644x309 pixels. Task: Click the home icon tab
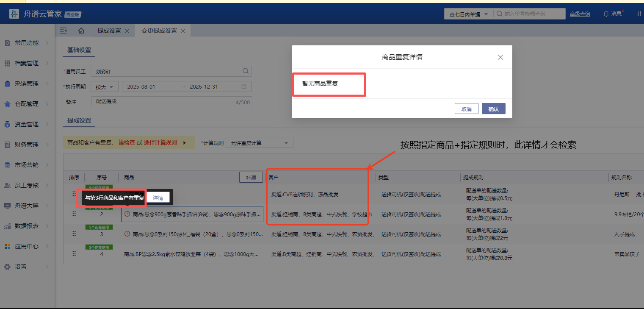pos(81,31)
